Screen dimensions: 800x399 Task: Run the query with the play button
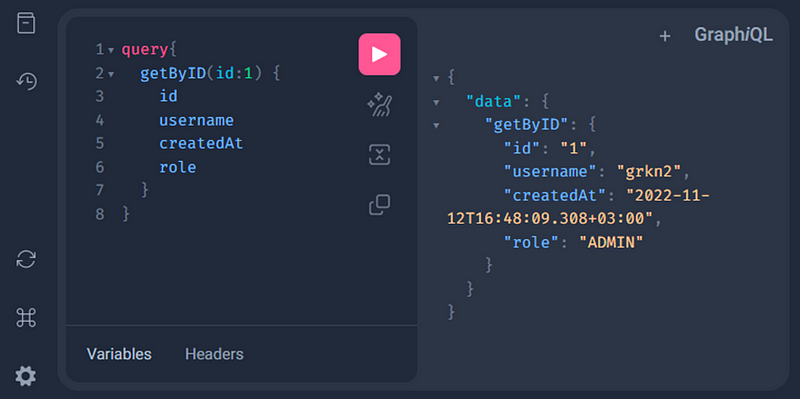pyautogui.click(x=379, y=54)
